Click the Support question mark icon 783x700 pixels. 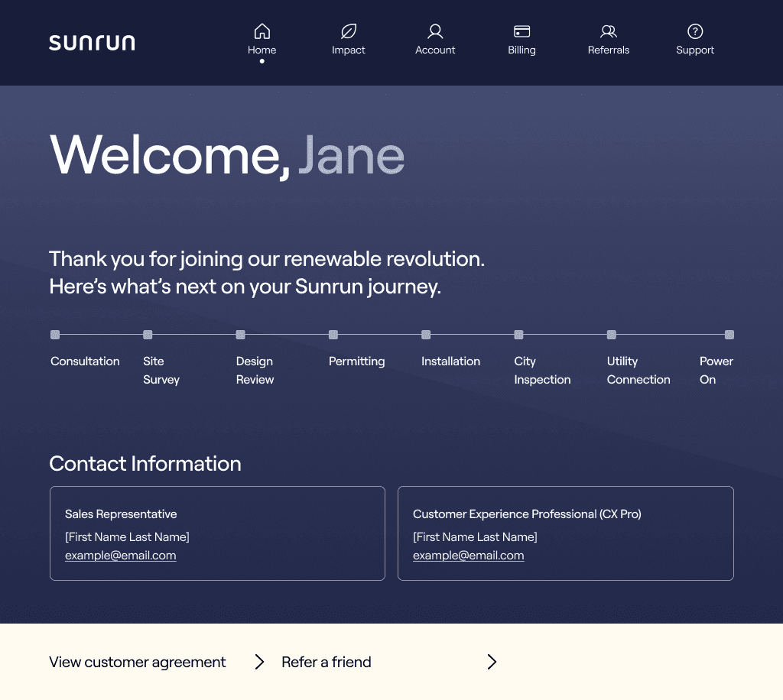(x=695, y=31)
